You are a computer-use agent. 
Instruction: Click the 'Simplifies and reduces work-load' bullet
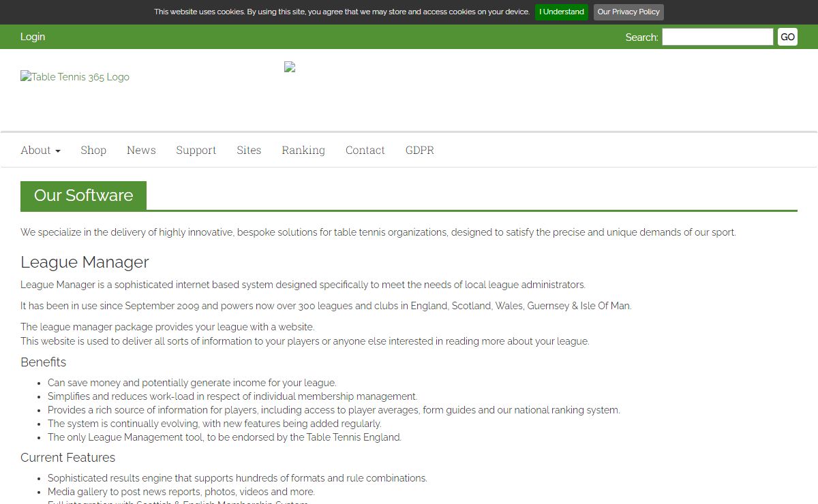232,396
